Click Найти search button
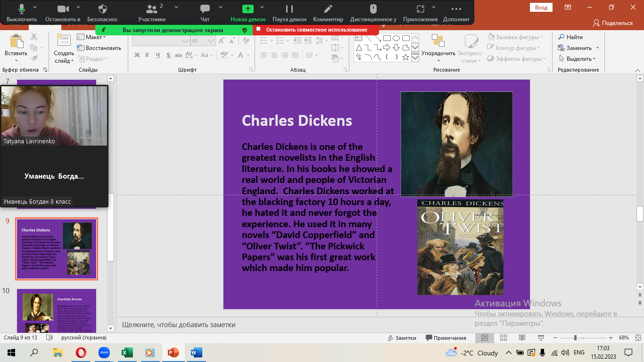This screenshot has height=362, width=644. click(x=570, y=37)
